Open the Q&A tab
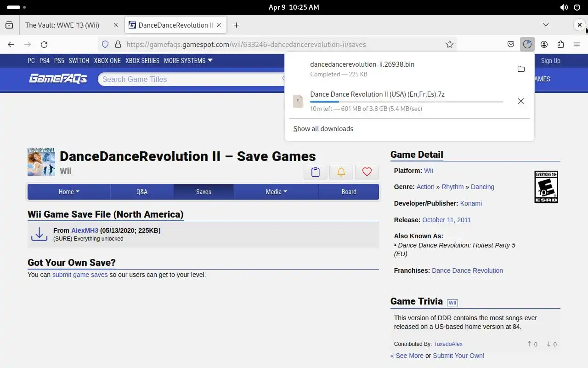588x368 pixels. tap(142, 192)
